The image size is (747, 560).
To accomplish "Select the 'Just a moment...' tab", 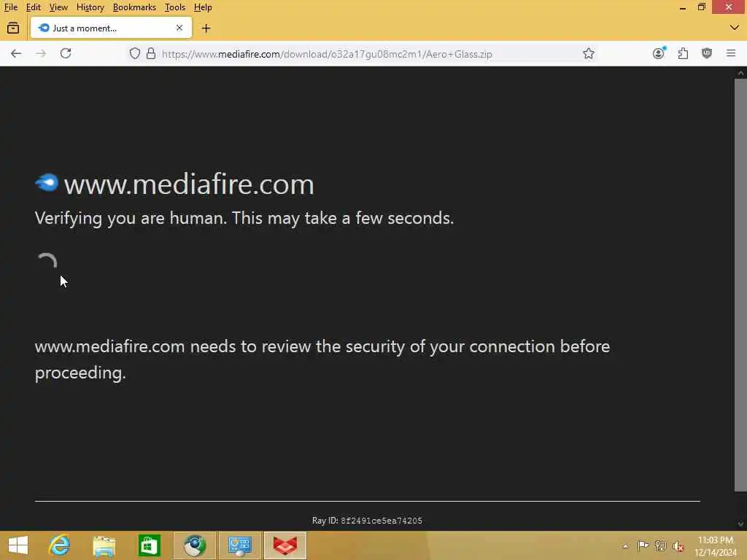I will (x=111, y=28).
